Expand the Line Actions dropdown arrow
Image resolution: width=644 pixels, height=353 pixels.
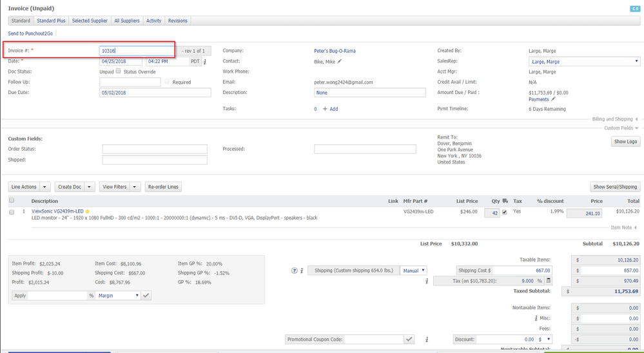45,187
